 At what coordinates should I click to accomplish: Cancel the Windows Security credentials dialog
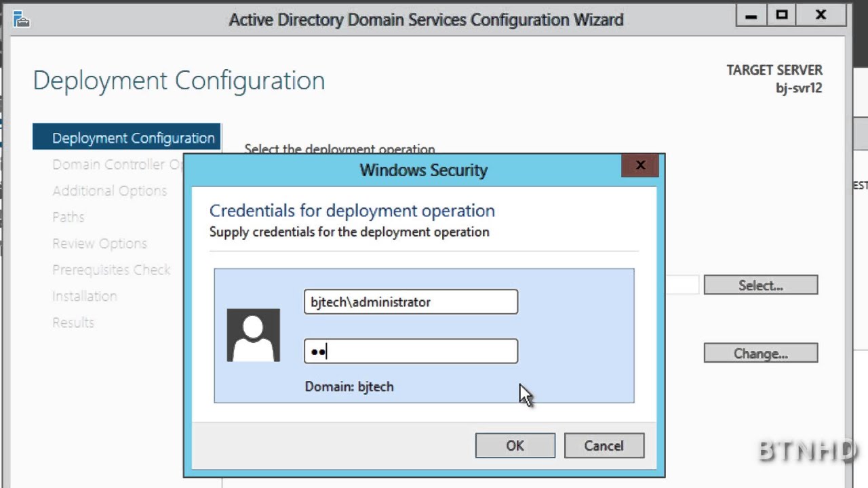pos(604,445)
